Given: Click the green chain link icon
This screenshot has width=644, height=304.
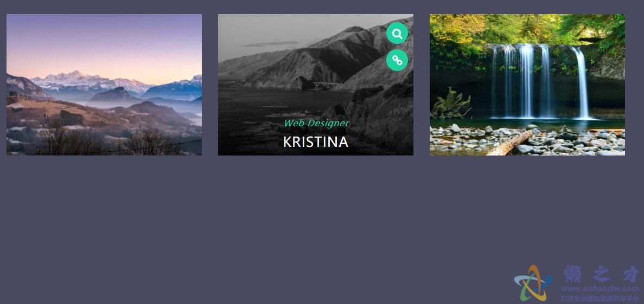Looking at the screenshot, I should (397, 60).
